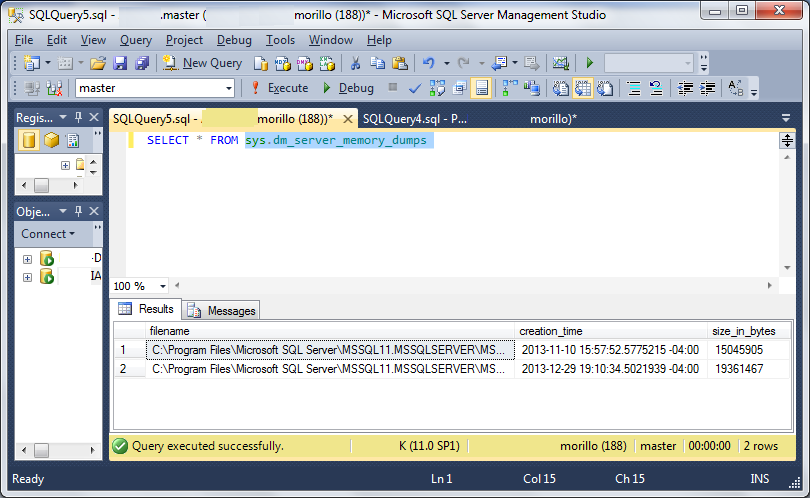The width and height of the screenshot is (810, 498).
Task: Expand the first server node in Object Explorer
Action: [27, 259]
